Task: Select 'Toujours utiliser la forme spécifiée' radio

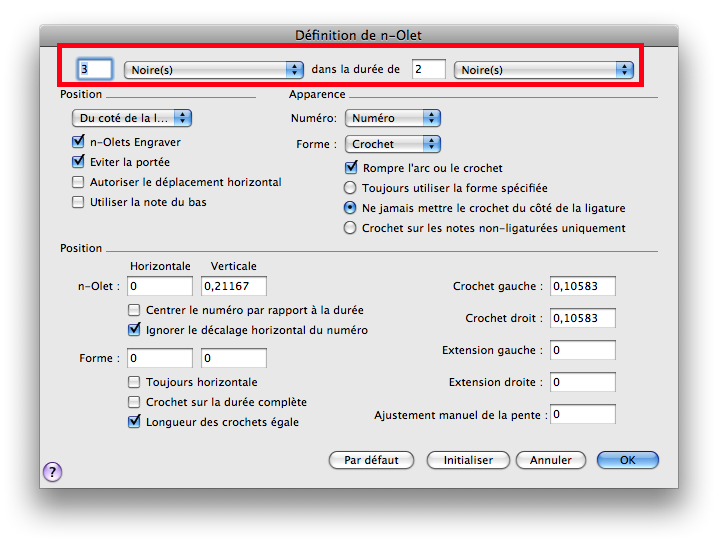Action: tap(350, 188)
